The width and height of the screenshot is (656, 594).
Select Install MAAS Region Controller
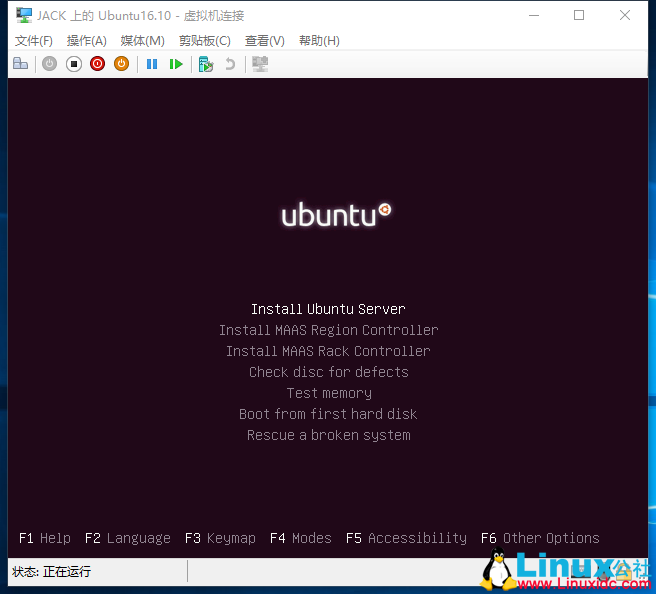(x=329, y=330)
